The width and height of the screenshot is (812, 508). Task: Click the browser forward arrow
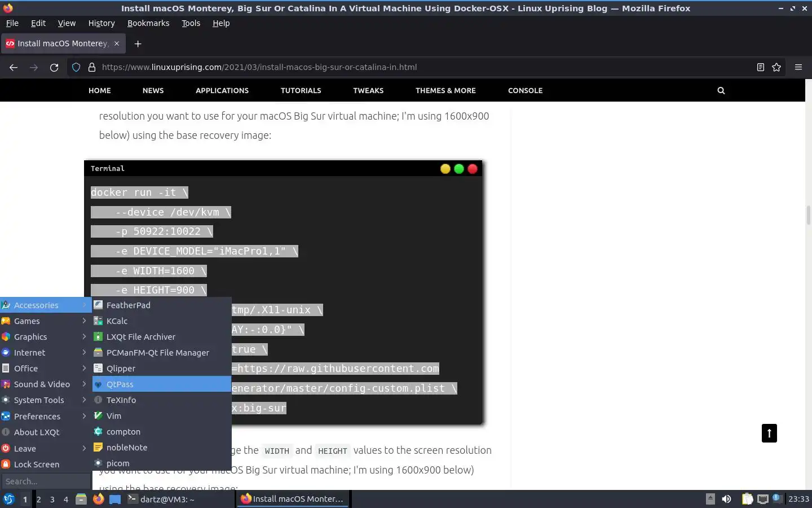point(34,67)
